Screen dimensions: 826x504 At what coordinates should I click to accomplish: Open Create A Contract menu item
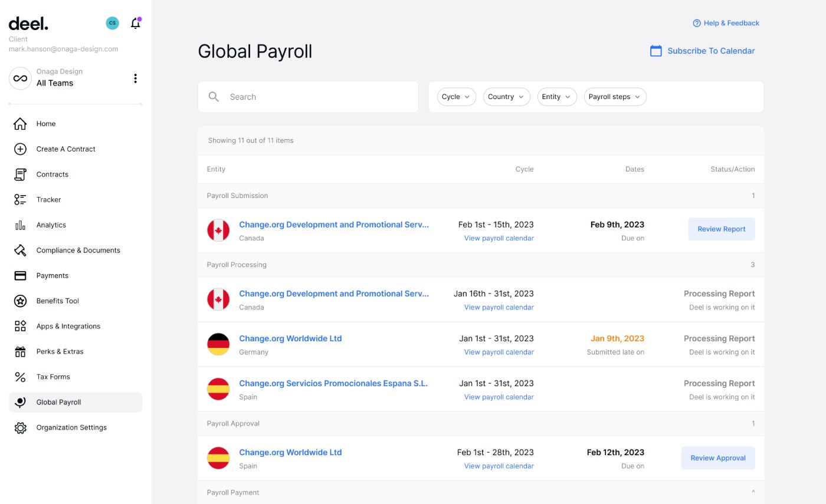76,149
